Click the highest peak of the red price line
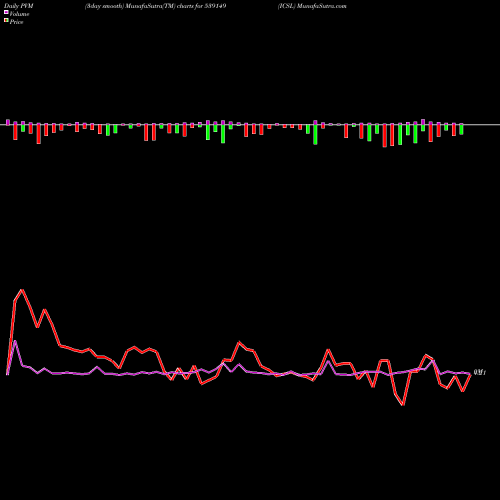This screenshot has height=500, width=500. (x=22, y=290)
